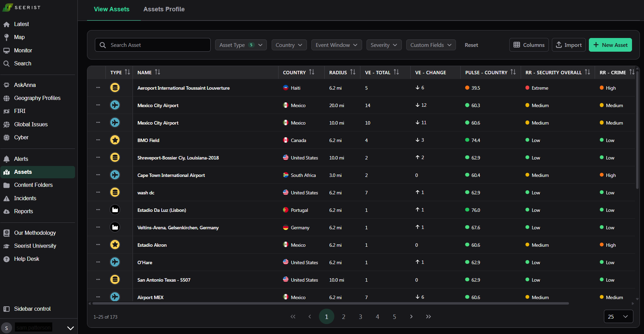The height and width of the screenshot is (334, 644).
Task: Open the Help Desk question icon
Action: [7, 259]
